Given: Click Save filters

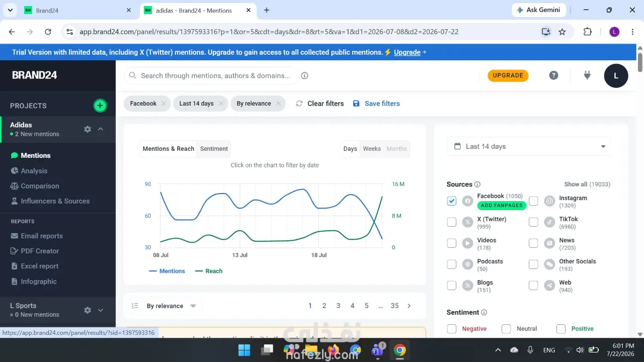Looking at the screenshot, I should (376, 104).
